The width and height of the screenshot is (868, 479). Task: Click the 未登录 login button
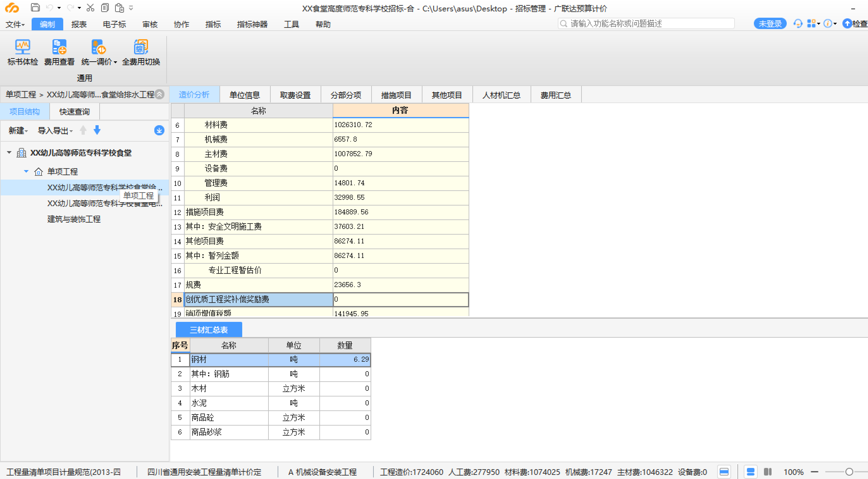pos(770,24)
